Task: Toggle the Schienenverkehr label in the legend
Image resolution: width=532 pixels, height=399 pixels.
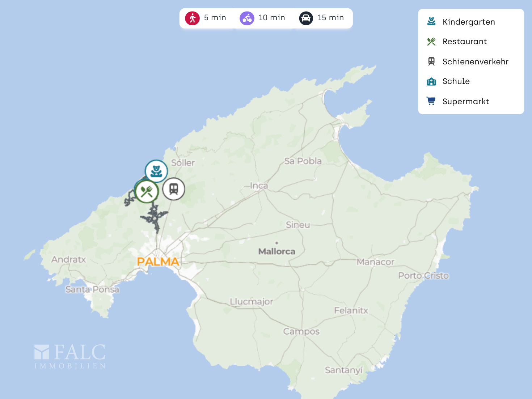Action: click(475, 62)
